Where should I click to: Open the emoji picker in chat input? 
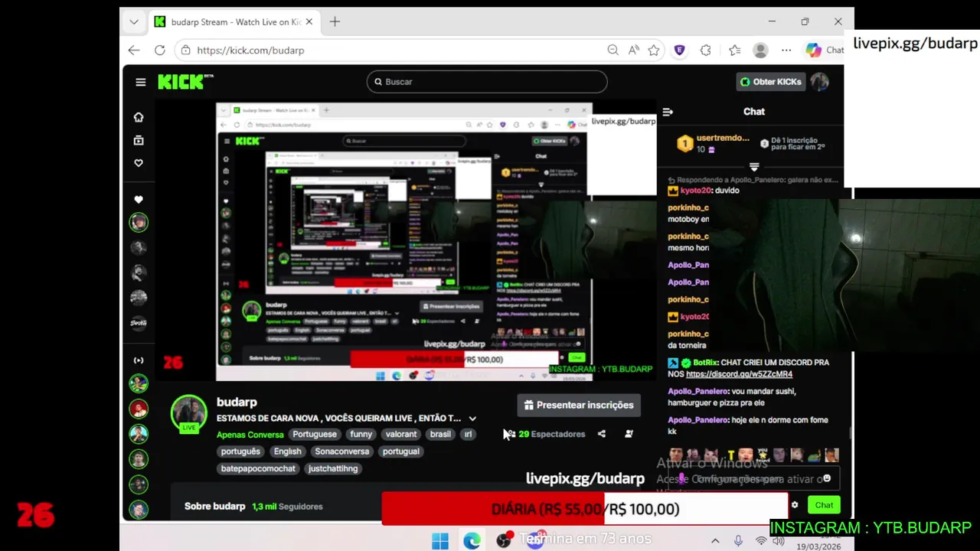[827, 478]
